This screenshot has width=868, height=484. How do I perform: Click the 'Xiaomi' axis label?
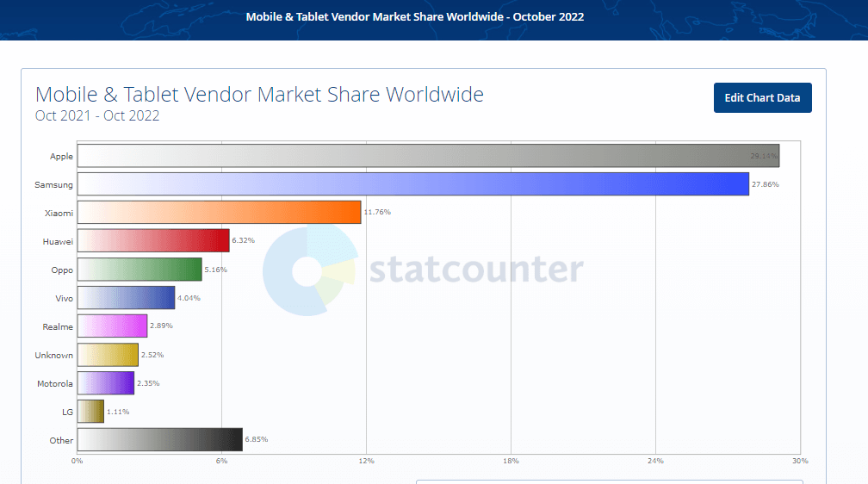click(x=59, y=213)
